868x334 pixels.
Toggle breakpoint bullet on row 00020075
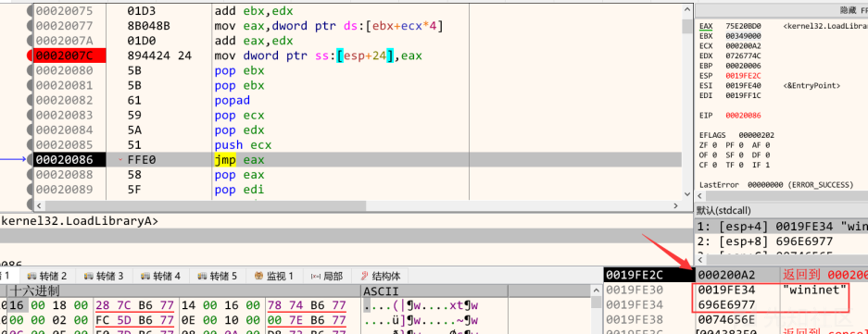click(x=30, y=11)
